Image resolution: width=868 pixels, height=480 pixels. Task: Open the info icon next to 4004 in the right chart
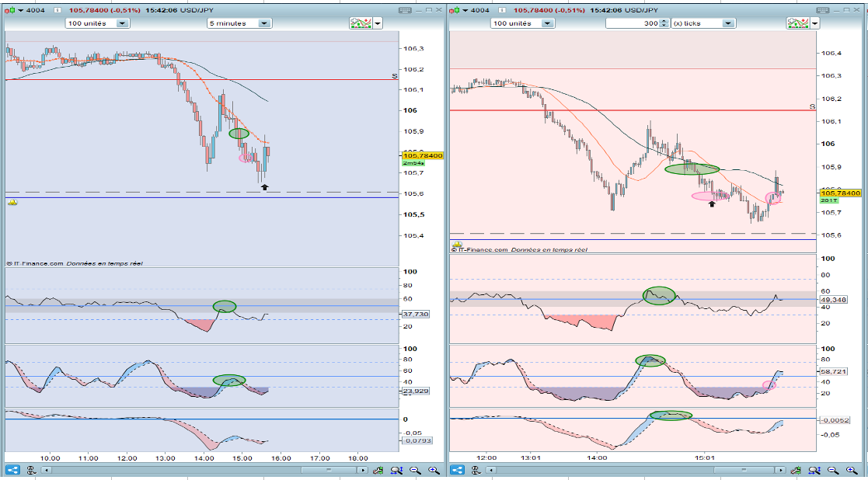click(502, 10)
